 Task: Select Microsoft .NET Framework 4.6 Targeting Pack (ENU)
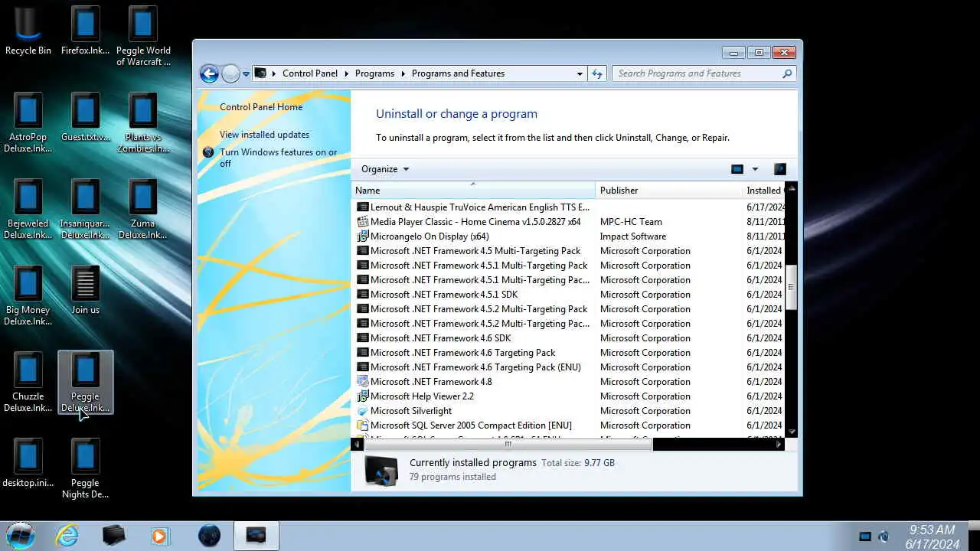pos(569,367)
